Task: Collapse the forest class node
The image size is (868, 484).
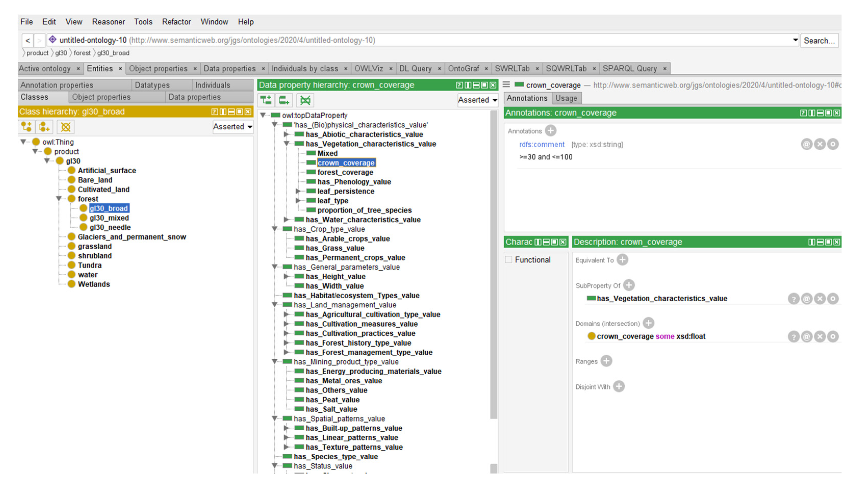Action: point(59,199)
